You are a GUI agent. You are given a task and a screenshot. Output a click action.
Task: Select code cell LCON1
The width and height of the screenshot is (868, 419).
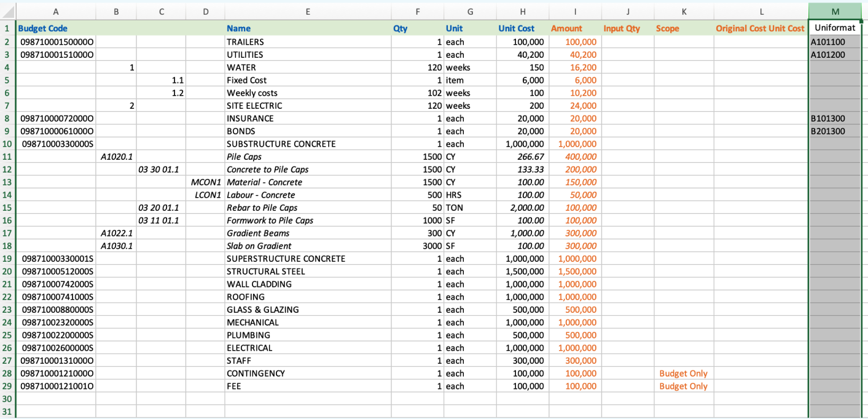click(x=205, y=195)
